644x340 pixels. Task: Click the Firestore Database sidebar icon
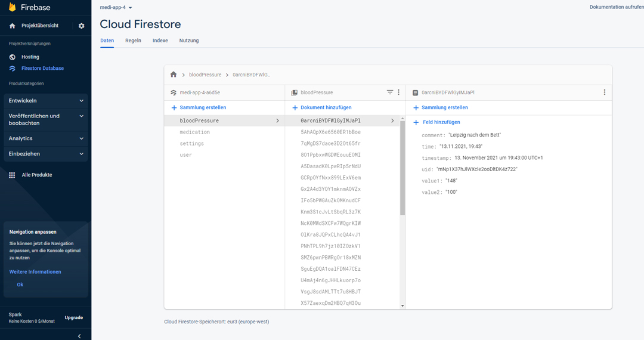coord(13,69)
